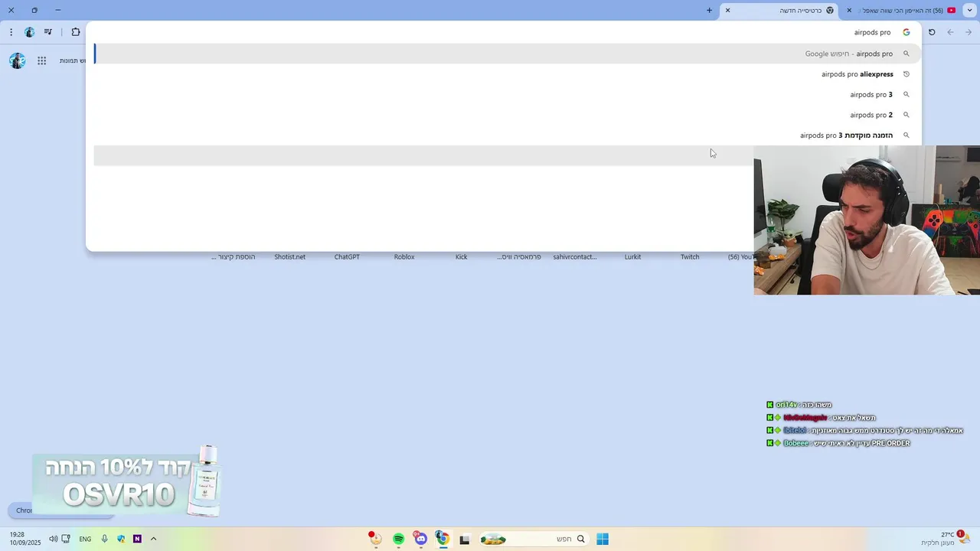Open Chrome from the taskbar
Viewport: 980px width, 551px height.
pyautogui.click(x=442, y=540)
